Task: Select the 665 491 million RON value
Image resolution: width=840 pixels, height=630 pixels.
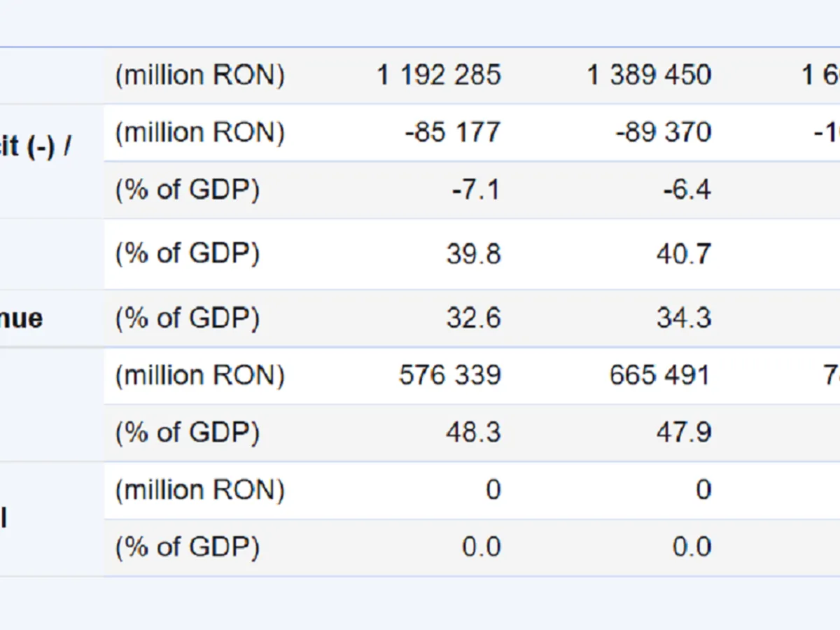Action: tap(659, 376)
